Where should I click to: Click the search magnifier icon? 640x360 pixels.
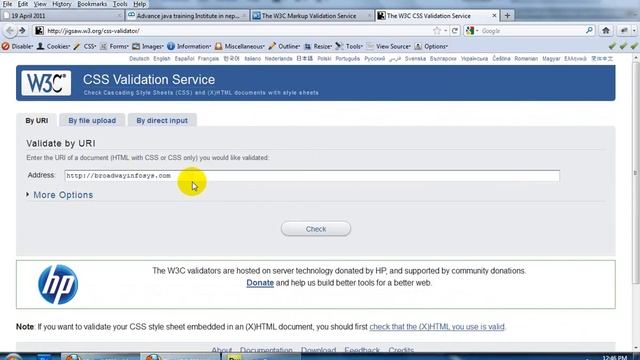[x=589, y=31]
